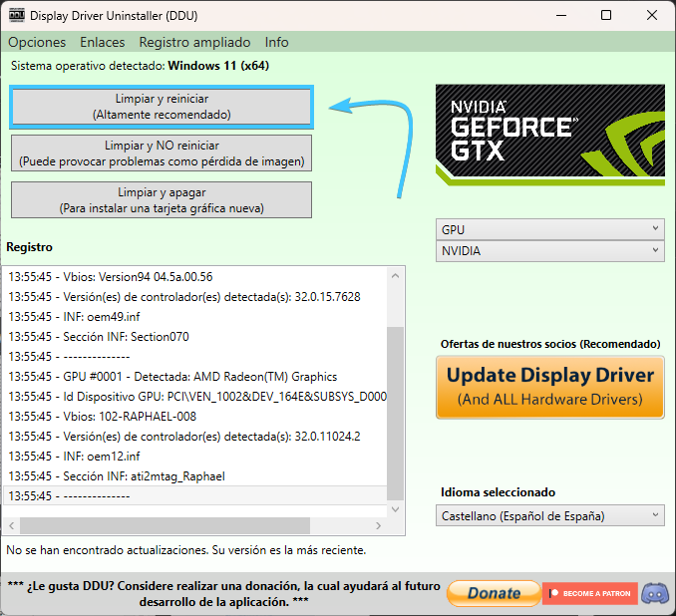Click the yellow Donate button

pos(495,594)
